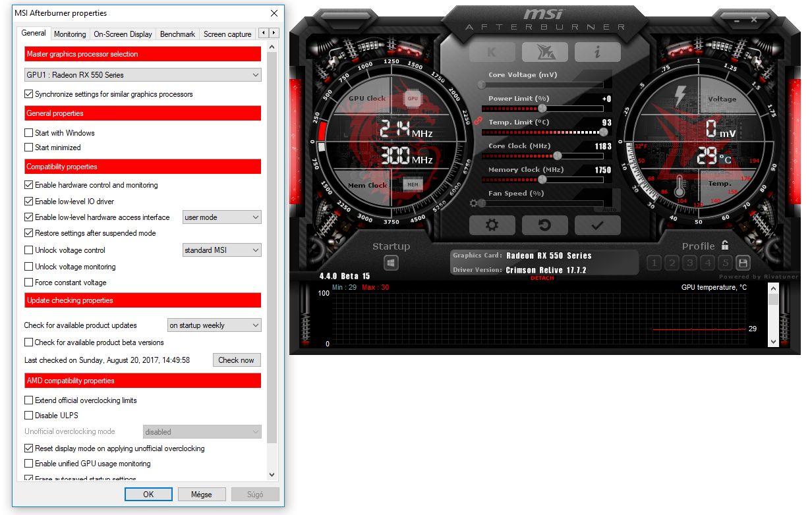The width and height of the screenshot is (812, 515).
Task: Click the fan speed gear icon
Action: pyautogui.click(x=473, y=203)
